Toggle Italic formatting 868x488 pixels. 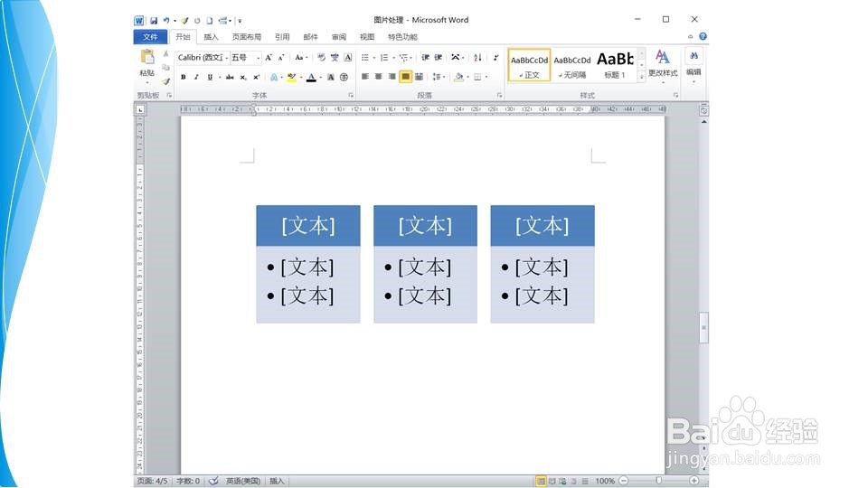click(196, 78)
